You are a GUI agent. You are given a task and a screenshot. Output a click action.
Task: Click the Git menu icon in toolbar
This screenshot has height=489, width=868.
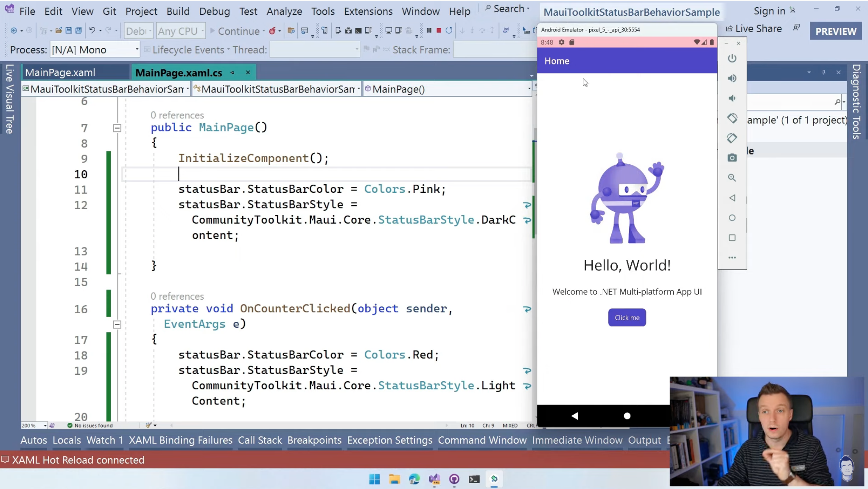pos(109,11)
